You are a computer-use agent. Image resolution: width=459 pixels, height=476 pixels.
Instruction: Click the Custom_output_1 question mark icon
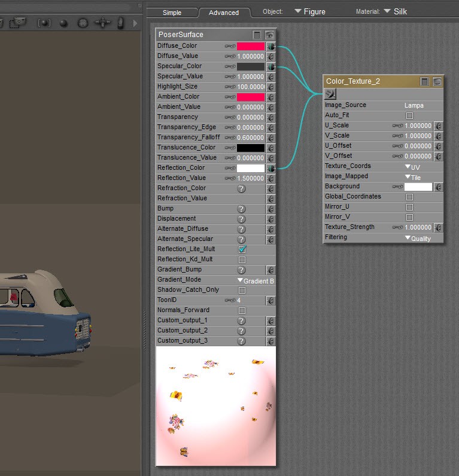coord(241,321)
